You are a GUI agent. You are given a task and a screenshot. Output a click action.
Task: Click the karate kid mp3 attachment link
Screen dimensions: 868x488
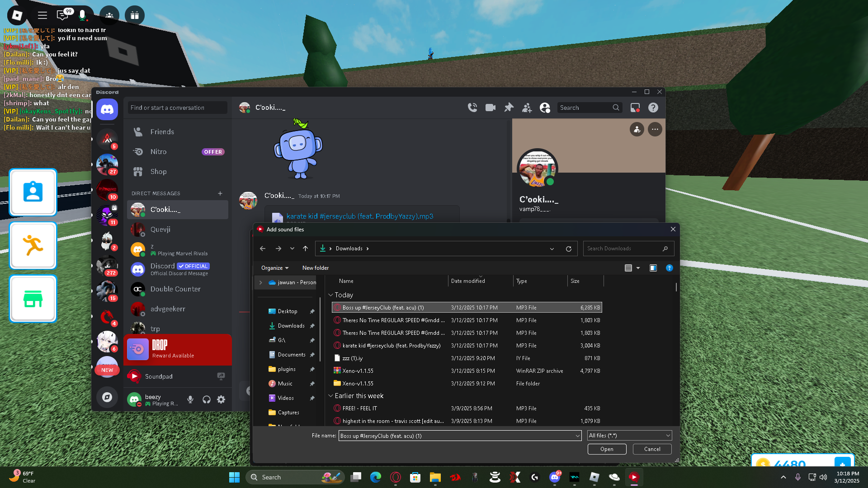[x=359, y=216]
